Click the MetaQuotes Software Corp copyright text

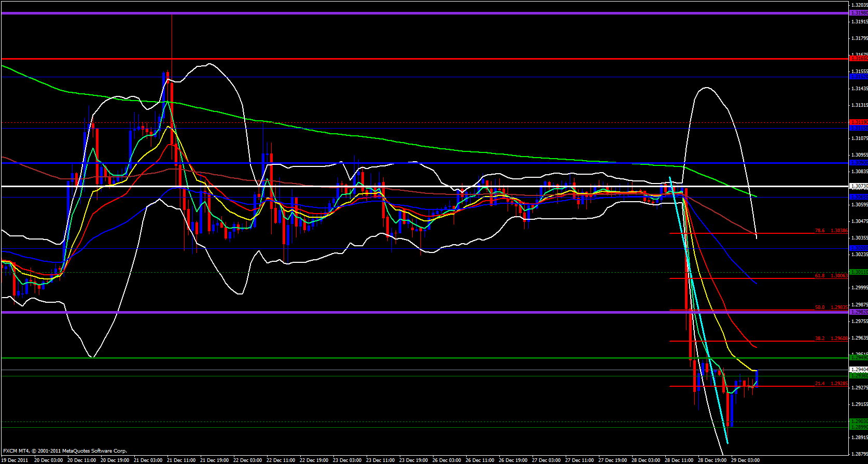(x=65, y=451)
